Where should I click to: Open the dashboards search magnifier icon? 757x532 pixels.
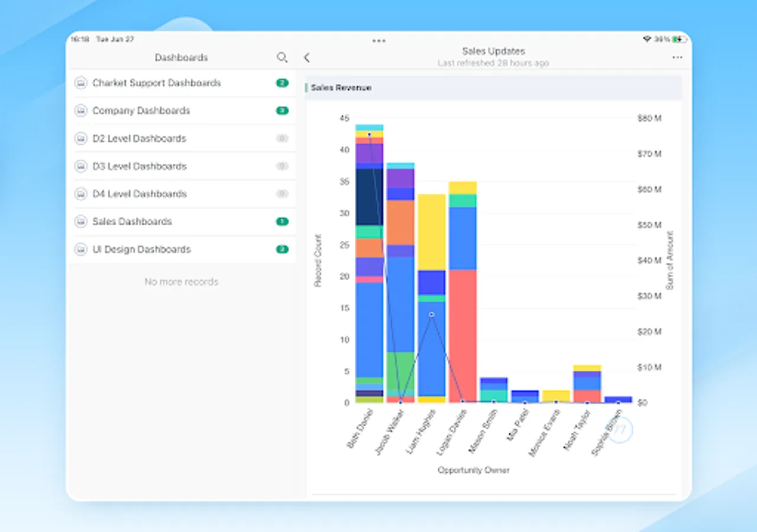coord(282,57)
